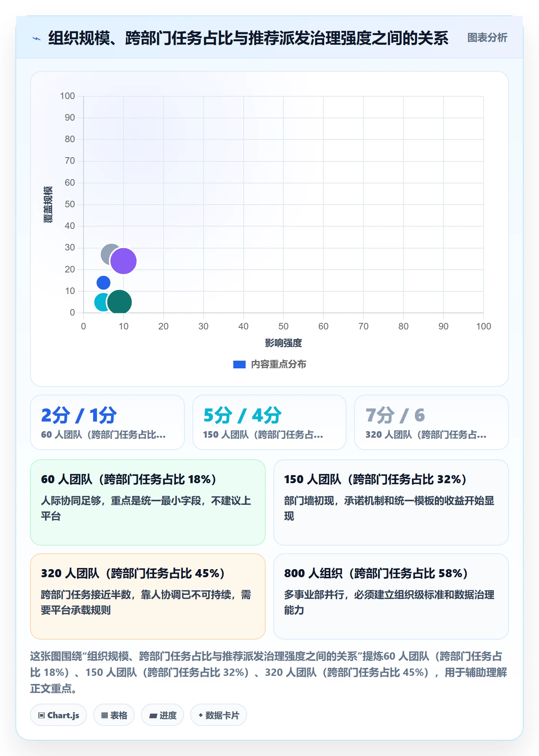Click the 影响强度 x-axis title

point(283,343)
